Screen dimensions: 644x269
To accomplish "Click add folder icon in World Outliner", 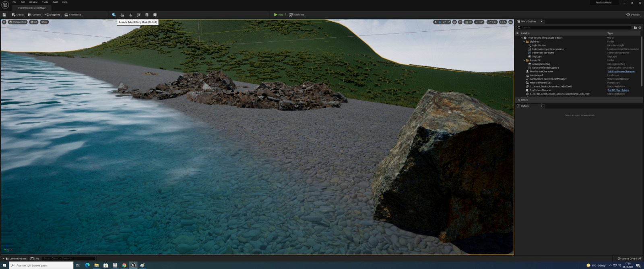I will point(635,28).
